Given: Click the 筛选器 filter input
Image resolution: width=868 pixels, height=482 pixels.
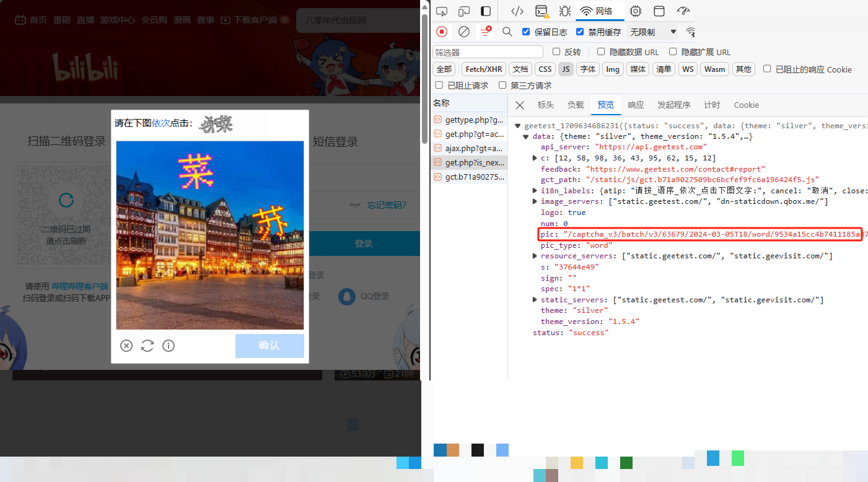Looking at the screenshot, I should (x=488, y=52).
